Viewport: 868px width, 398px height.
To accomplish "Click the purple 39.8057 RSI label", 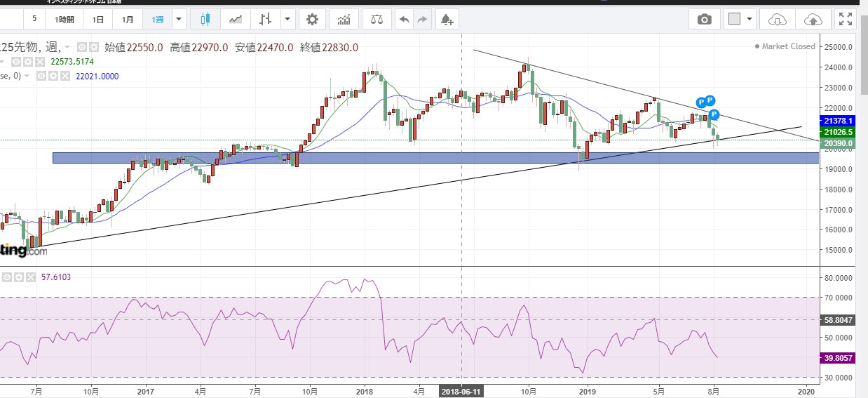I will click(x=839, y=357).
